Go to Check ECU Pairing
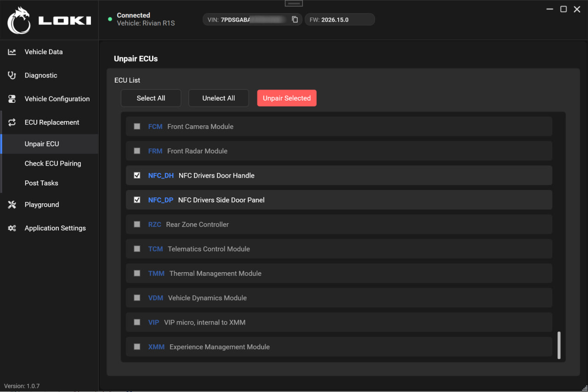The width and height of the screenshot is (588, 392). (49, 163)
